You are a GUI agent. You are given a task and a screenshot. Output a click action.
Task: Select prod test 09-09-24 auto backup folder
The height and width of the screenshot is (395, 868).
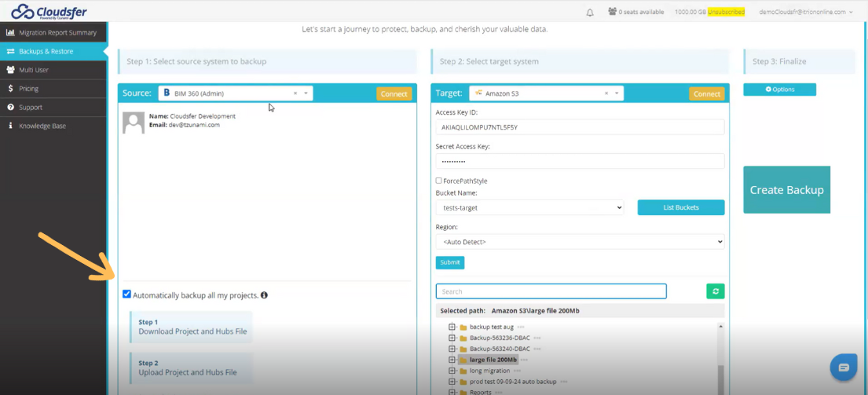(x=513, y=382)
